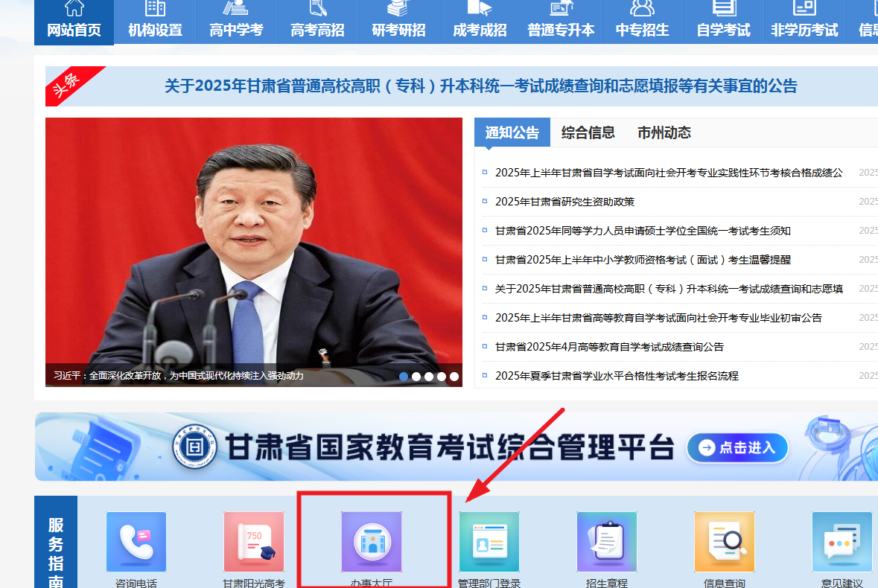The width and height of the screenshot is (878, 588).
Task: Open the 意见建议 feedback icon
Action: pos(842,542)
